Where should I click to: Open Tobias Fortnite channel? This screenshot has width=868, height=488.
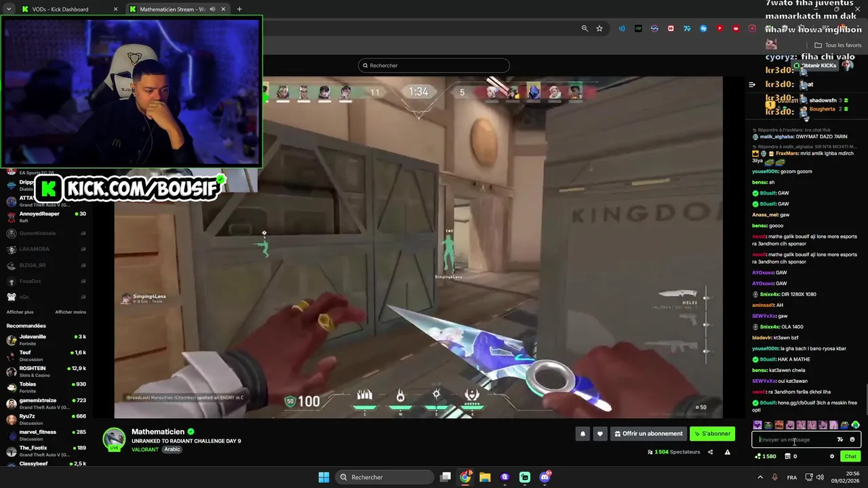click(46, 388)
